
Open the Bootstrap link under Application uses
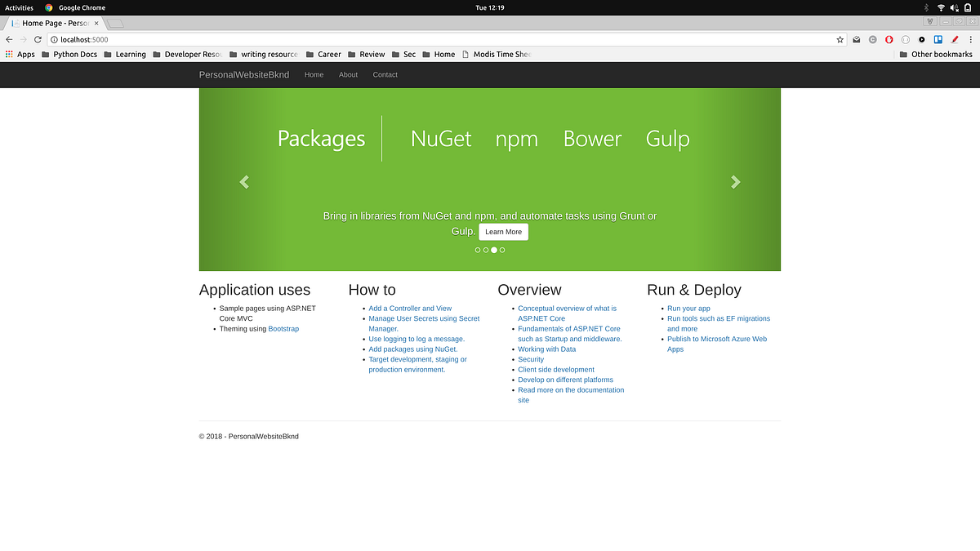[x=283, y=328]
